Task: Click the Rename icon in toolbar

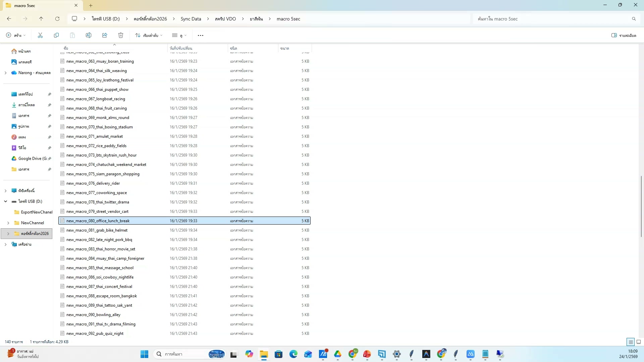Action: point(89,35)
